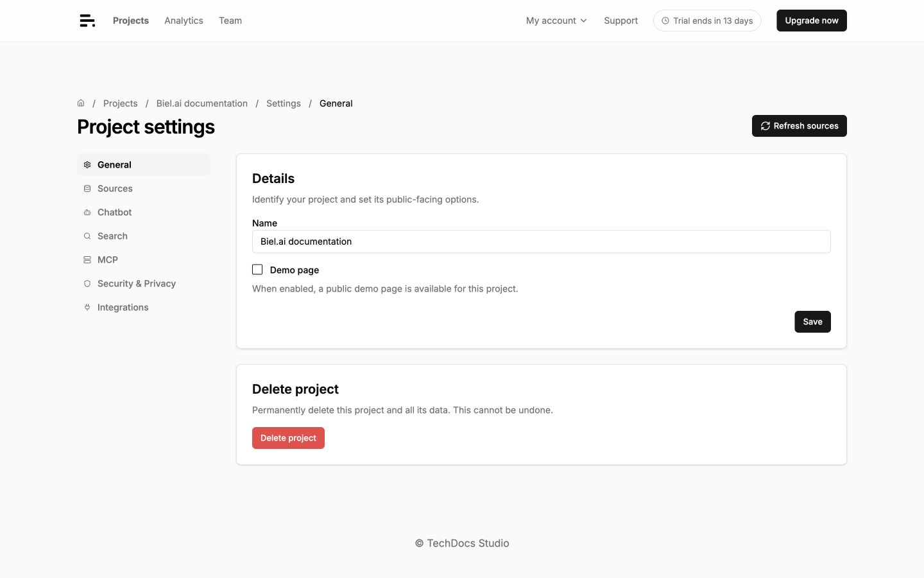This screenshot has height=578, width=924.
Task: Open Chatbot settings section
Action: tap(144, 212)
